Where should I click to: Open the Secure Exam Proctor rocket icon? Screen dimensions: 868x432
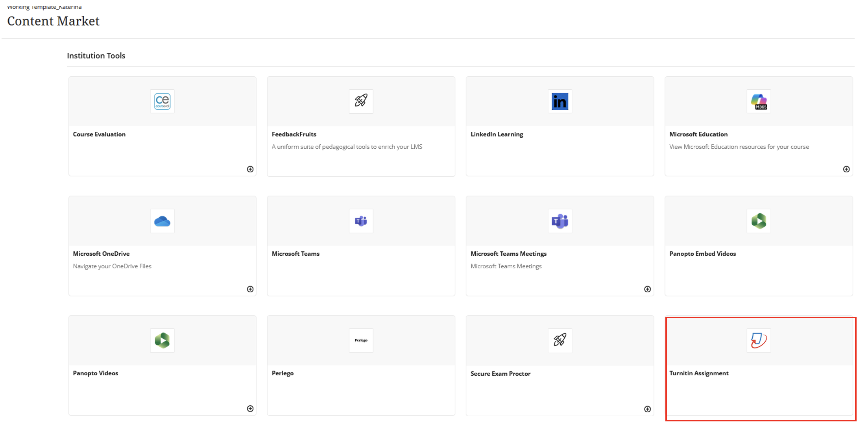click(x=560, y=340)
